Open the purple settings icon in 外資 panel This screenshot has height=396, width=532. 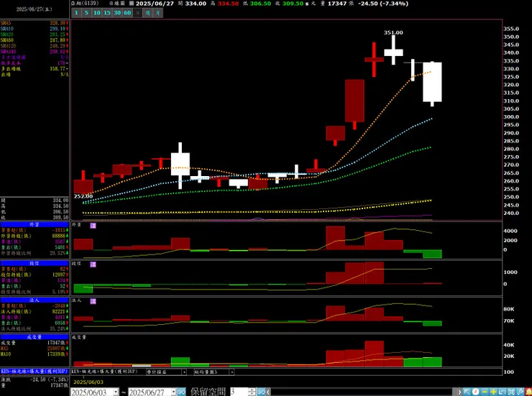93,226
